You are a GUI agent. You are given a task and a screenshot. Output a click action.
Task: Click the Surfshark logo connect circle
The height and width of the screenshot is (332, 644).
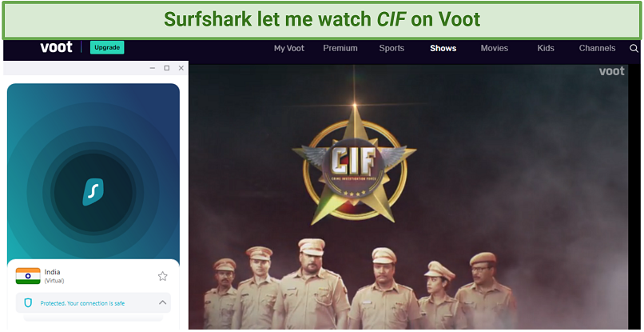93,192
